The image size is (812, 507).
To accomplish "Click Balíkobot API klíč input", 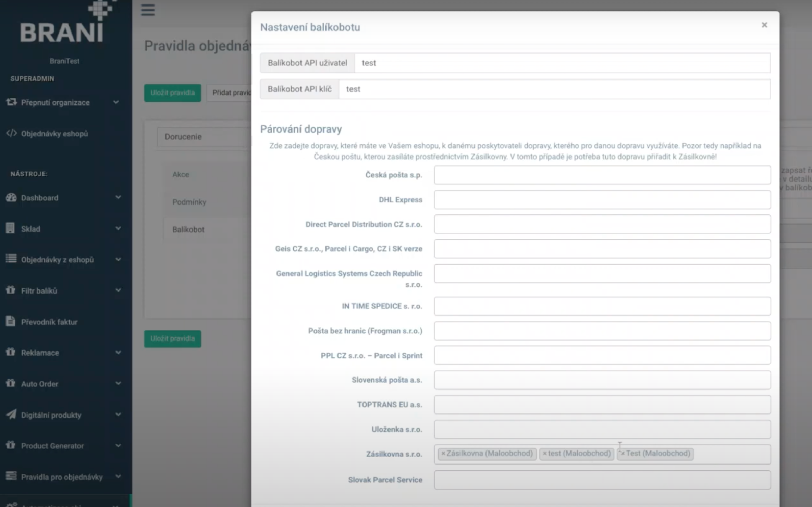I will (x=554, y=89).
